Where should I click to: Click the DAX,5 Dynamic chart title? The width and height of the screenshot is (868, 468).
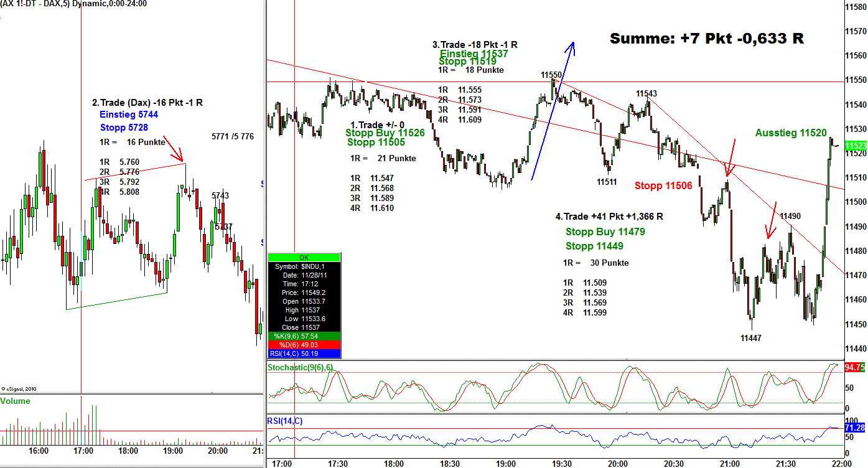[x=73, y=4]
